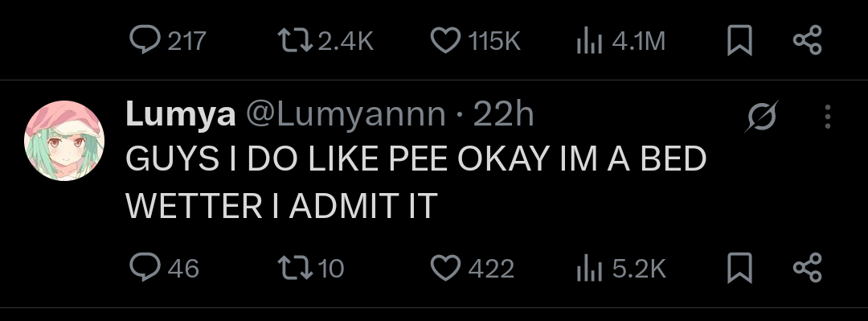The image size is (868, 321).
Task: Click the 115K like count
Action: tap(494, 42)
